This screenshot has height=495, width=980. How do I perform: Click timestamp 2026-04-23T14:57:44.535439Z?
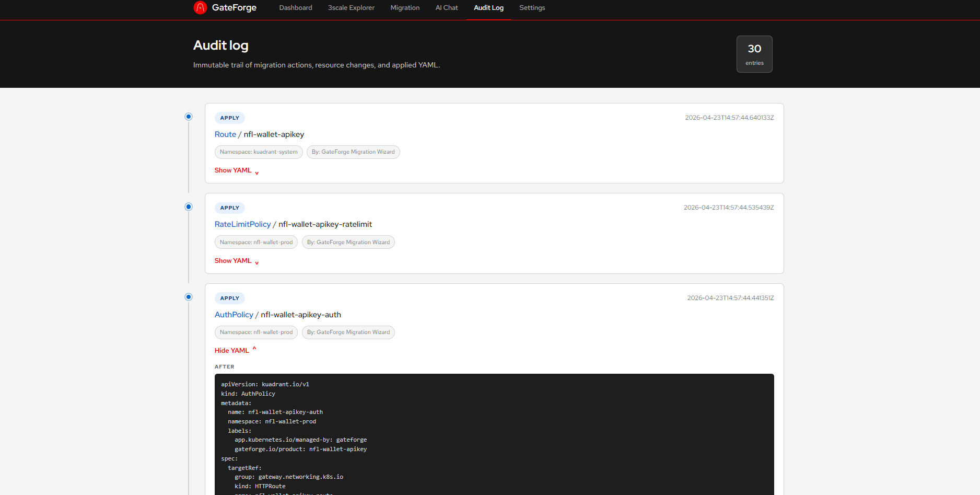tap(729, 208)
